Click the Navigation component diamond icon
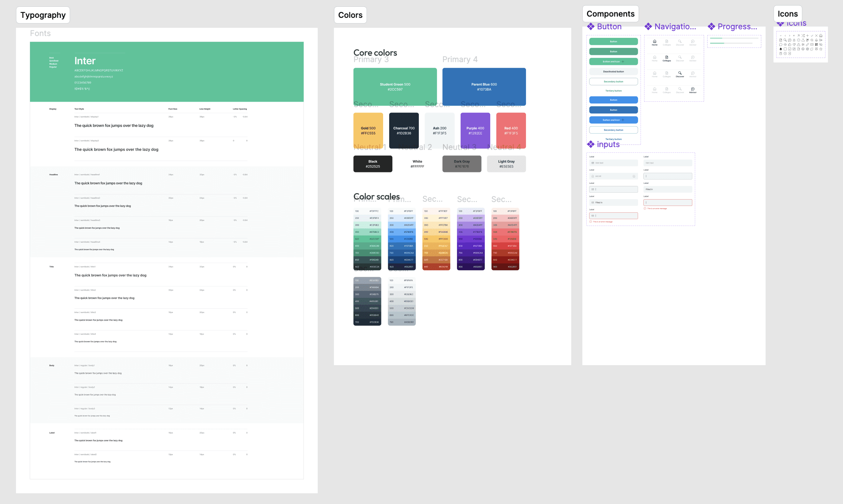 click(x=648, y=26)
